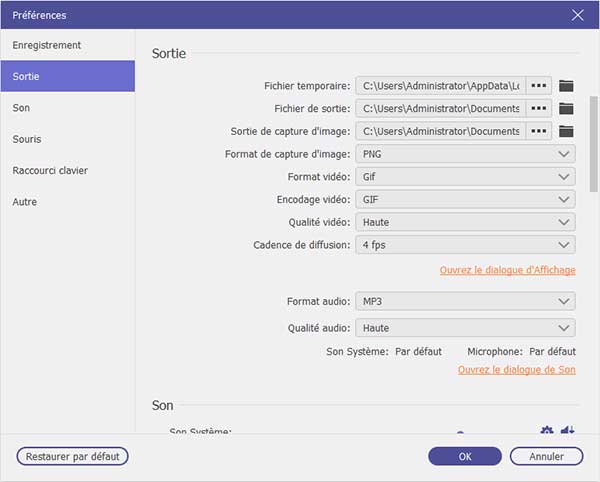600x482 pixels.
Task: Go to the Raccourci clavier settings
Action: [50, 170]
